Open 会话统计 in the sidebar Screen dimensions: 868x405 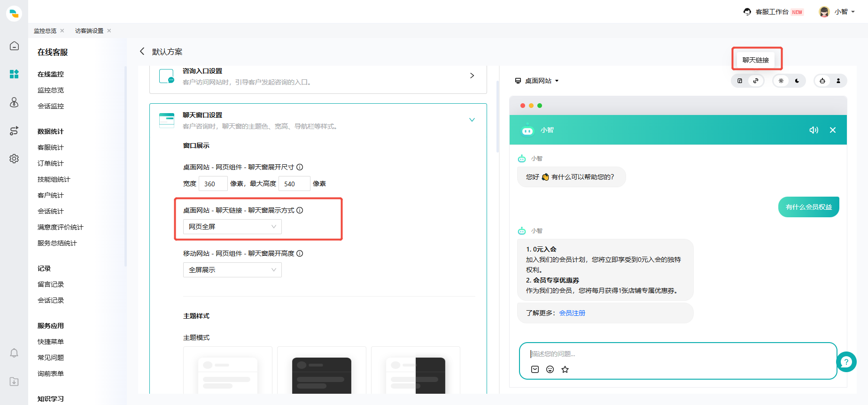click(x=51, y=211)
